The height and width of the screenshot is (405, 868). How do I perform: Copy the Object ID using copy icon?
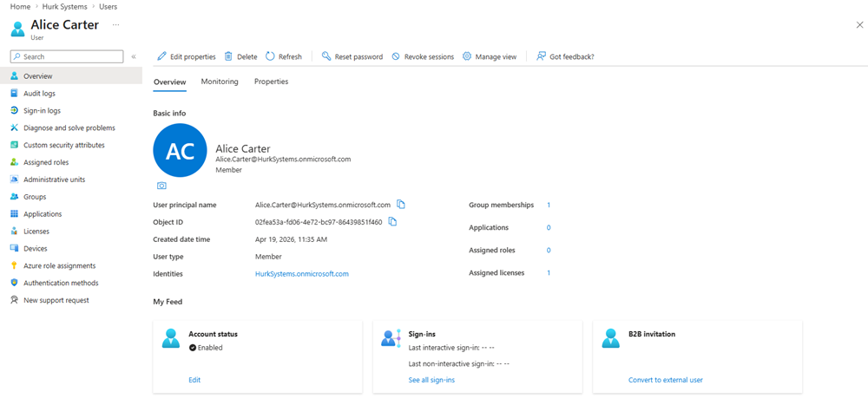pos(392,222)
